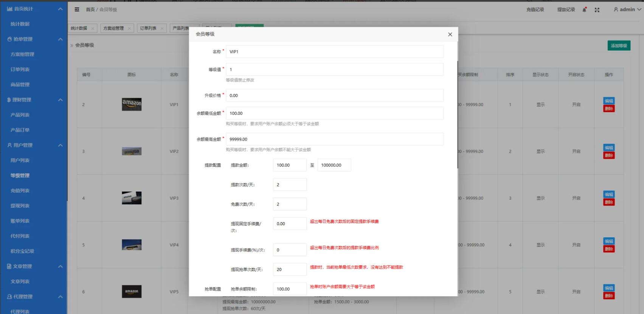Screen dimensions: 644x314
Task: Open 等级管理 in the sidebar menu
Action: coord(20,175)
